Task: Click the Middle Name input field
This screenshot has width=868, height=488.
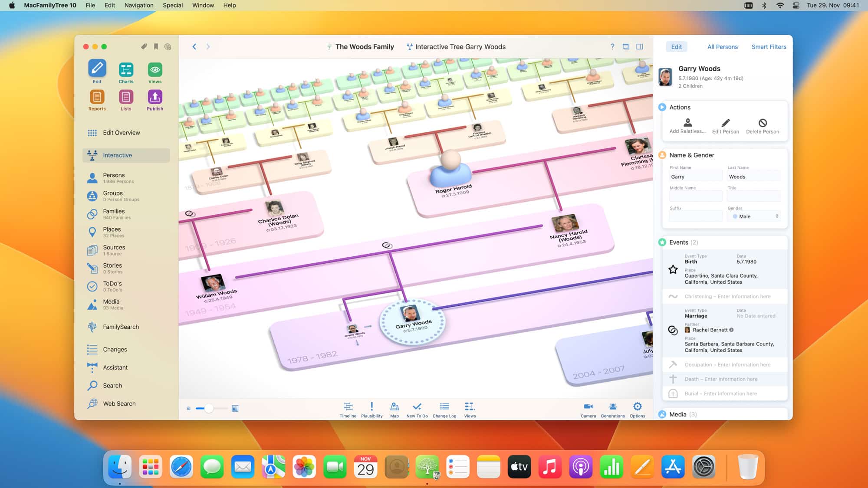Action: click(695, 197)
